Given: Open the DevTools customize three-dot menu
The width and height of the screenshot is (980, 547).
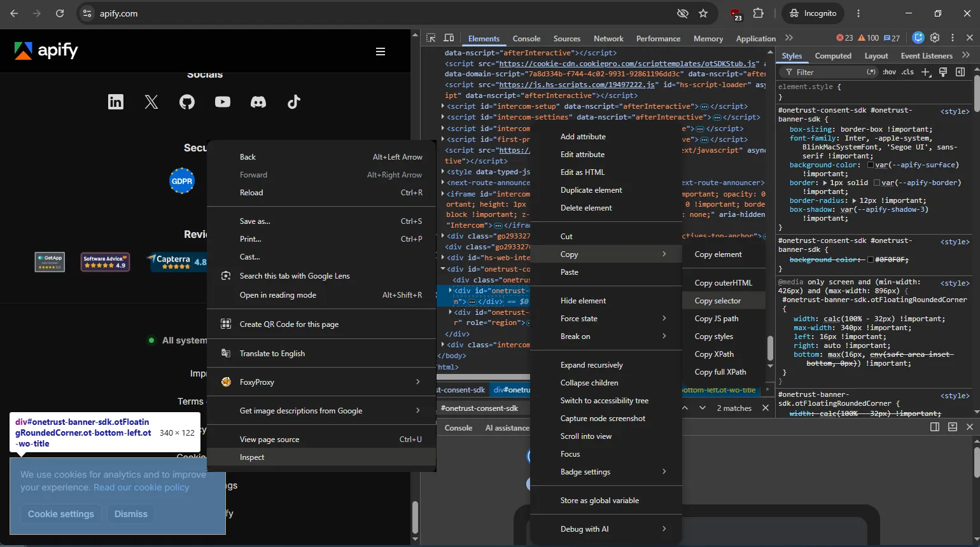Looking at the screenshot, I should click(953, 38).
